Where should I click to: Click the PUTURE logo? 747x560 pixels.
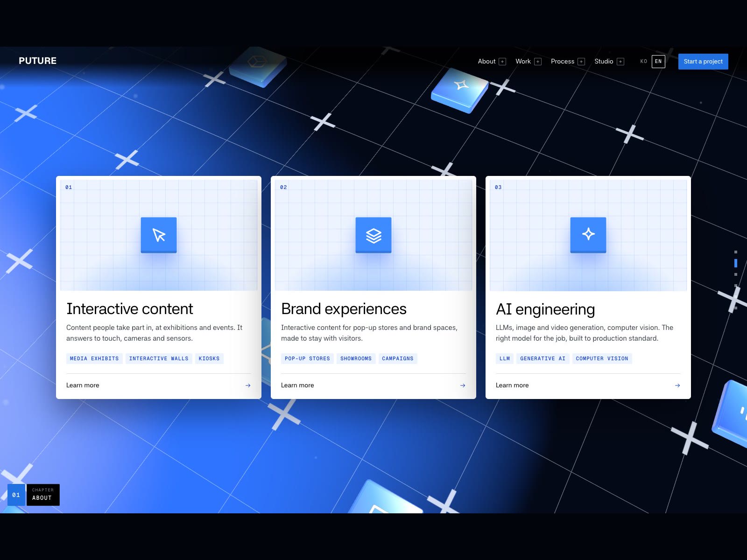coord(37,61)
